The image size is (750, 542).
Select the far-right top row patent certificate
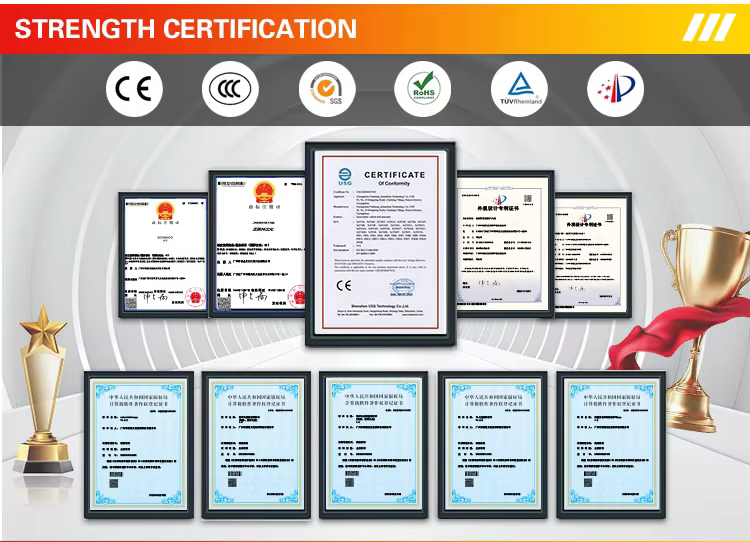596,254
